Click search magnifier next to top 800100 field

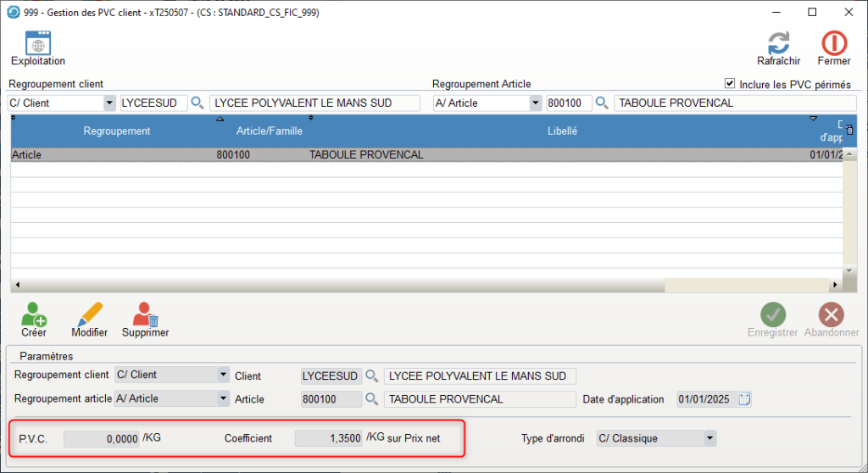tap(602, 103)
